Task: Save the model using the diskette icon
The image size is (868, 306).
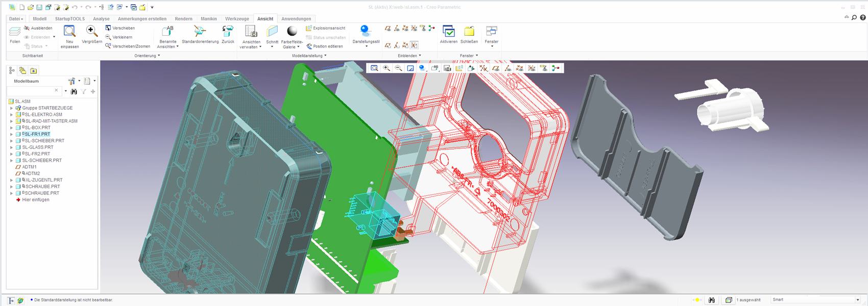Action: click(39, 7)
